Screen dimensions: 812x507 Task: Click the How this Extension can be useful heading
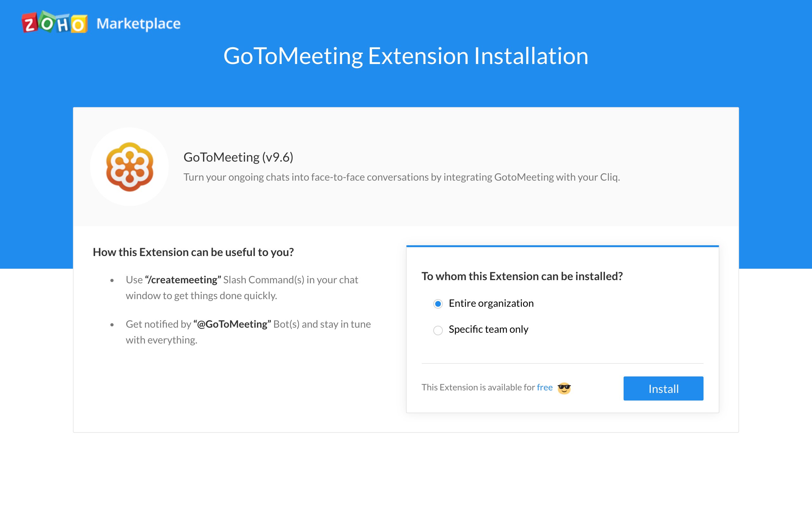pyautogui.click(x=193, y=252)
